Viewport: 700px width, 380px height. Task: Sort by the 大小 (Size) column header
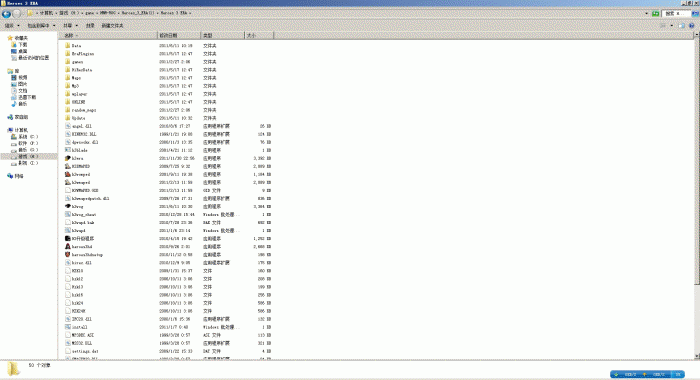click(x=259, y=35)
